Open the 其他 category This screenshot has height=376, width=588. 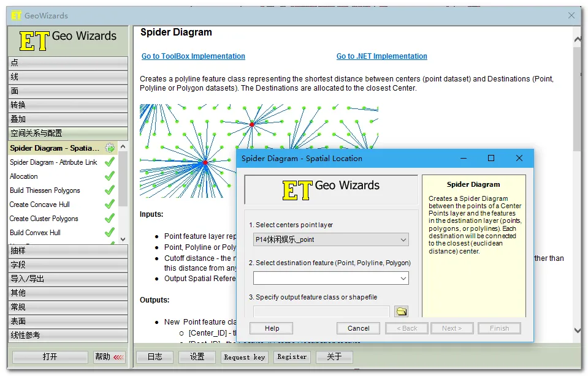click(x=68, y=293)
